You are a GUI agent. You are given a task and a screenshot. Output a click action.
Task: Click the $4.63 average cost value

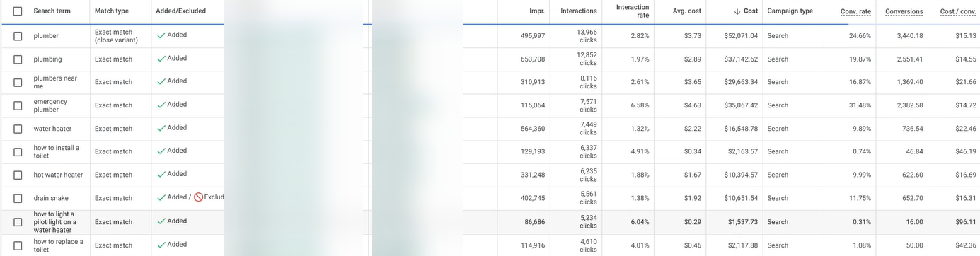693,105
